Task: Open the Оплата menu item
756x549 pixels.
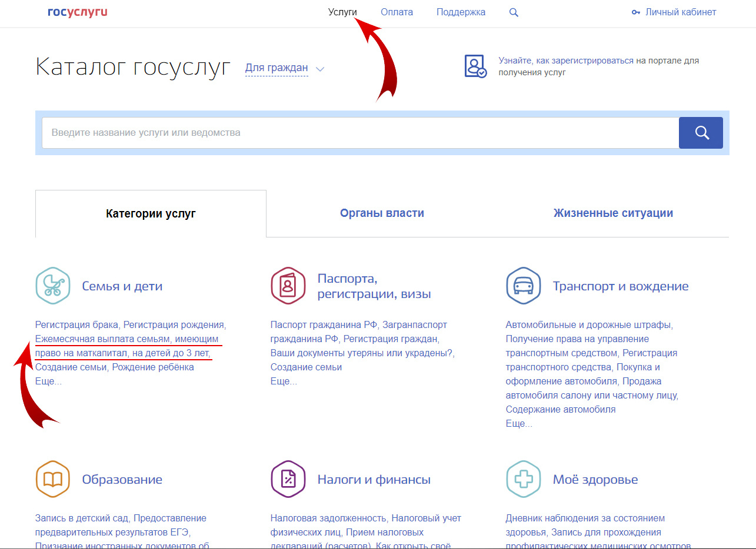Action: (x=397, y=12)
